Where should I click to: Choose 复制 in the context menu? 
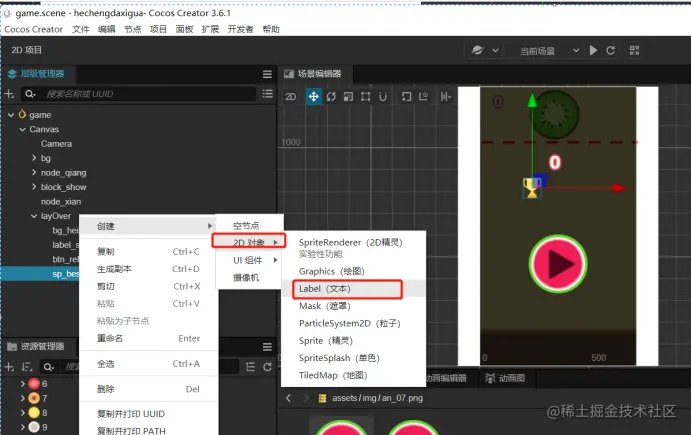[x=148, y=251]
